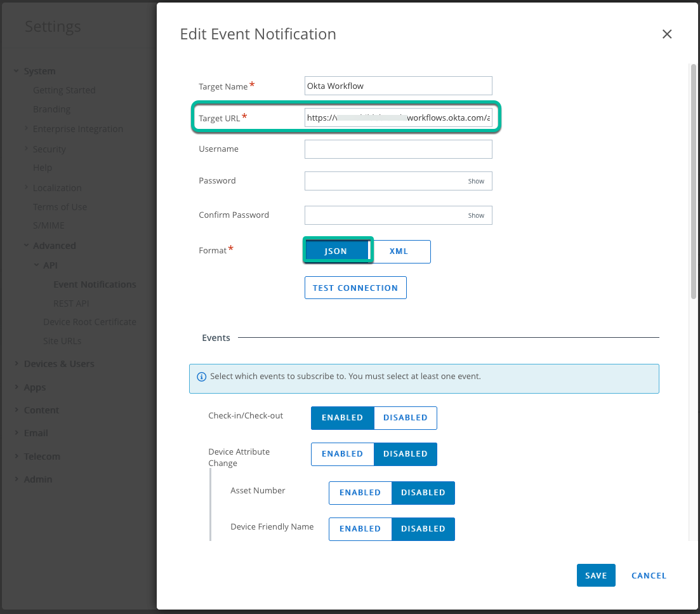Expand the Apps settings section
Image resolution: width=700 pixels, height=614 pixels.
(x=34, y=387)
